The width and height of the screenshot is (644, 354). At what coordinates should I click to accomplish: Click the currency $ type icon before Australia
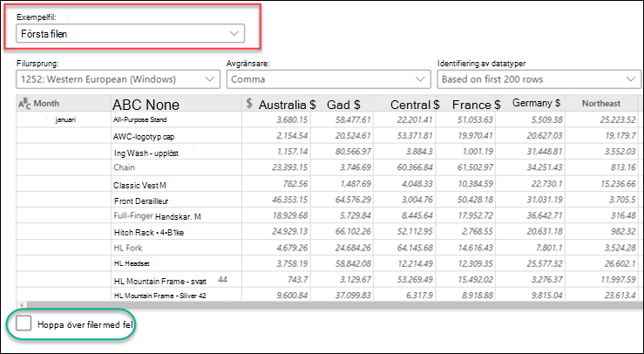click(249, 103)
